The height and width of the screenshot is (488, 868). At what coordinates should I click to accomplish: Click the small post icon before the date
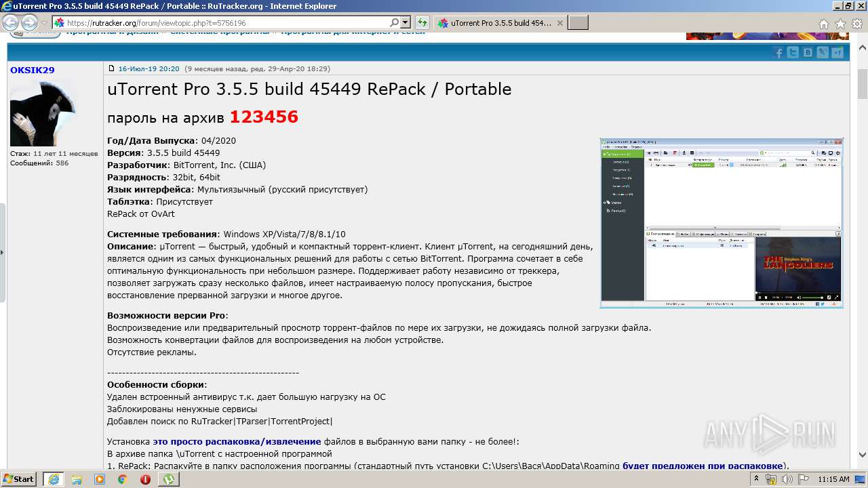(x=112, y=68)
